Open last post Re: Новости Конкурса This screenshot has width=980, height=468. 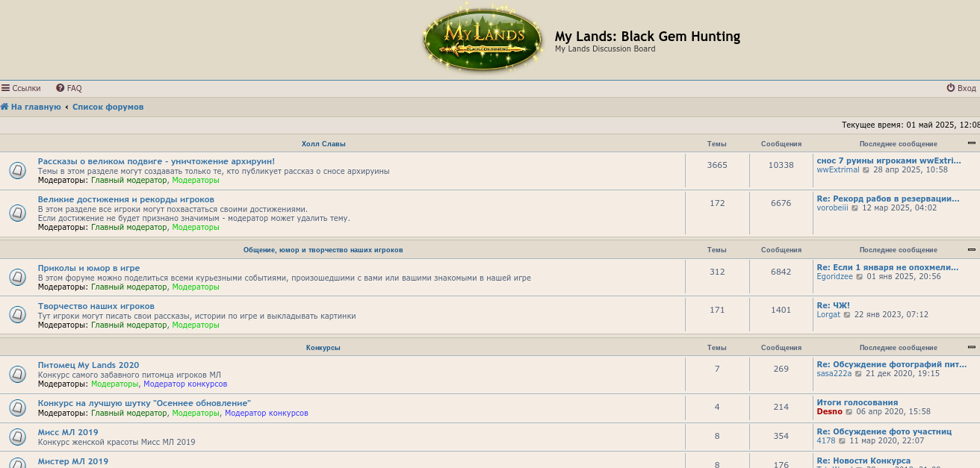863,461
